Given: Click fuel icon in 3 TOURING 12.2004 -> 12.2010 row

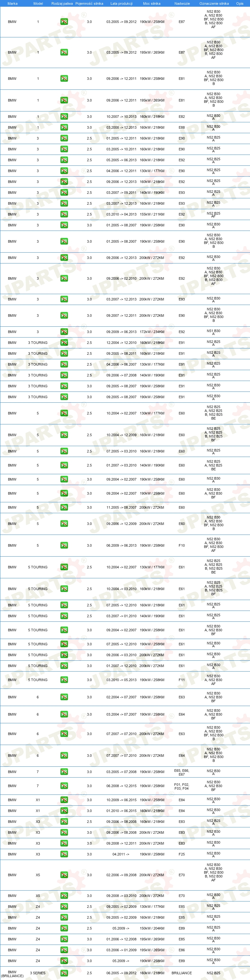Looking at the screenshot, I should click(x=64, y=342).
